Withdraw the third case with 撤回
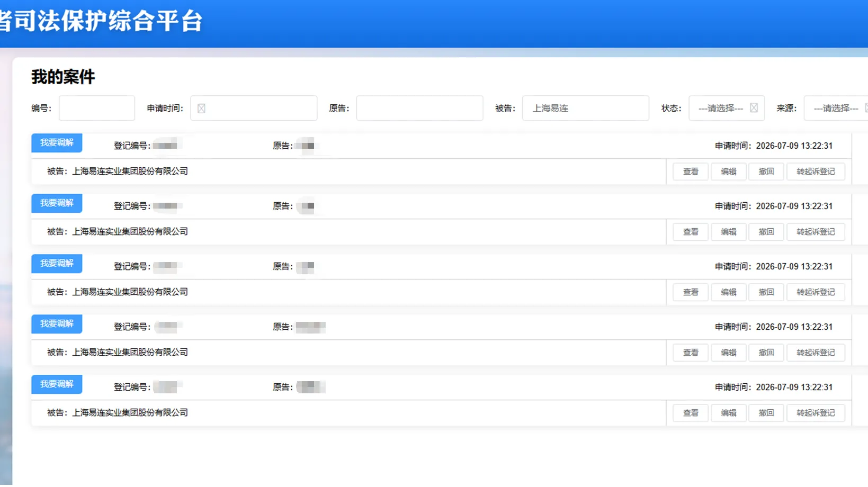868x487 pixels. (x=766, y=292)
